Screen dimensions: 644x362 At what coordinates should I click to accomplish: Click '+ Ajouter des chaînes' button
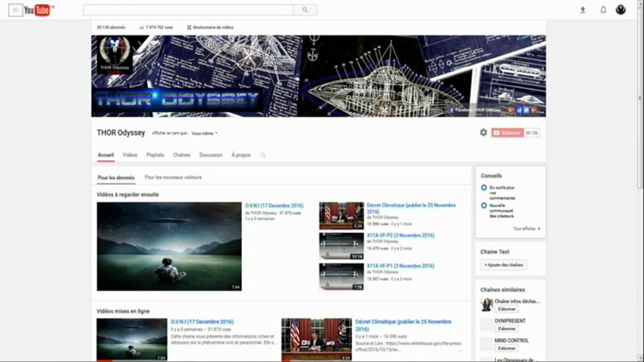504,265
